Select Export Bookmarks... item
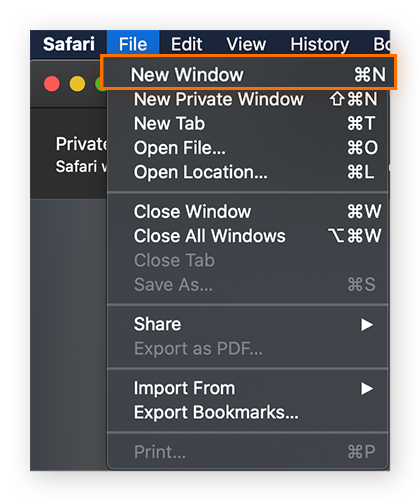420x500 pixels. tap(248, 412)
